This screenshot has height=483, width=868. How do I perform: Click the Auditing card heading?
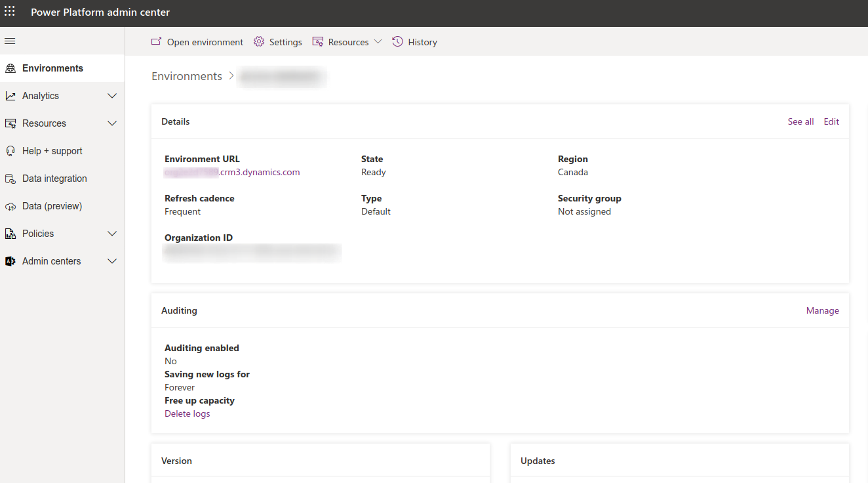[179, 310]
